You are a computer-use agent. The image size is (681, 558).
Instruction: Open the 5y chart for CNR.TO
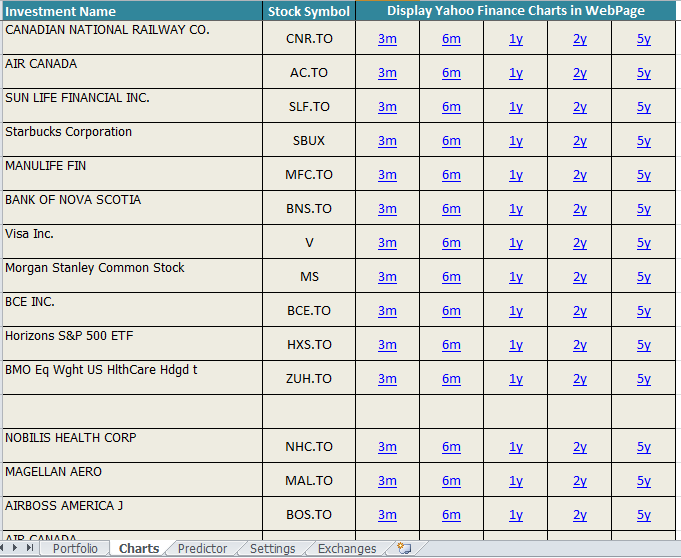coord(644,39)
